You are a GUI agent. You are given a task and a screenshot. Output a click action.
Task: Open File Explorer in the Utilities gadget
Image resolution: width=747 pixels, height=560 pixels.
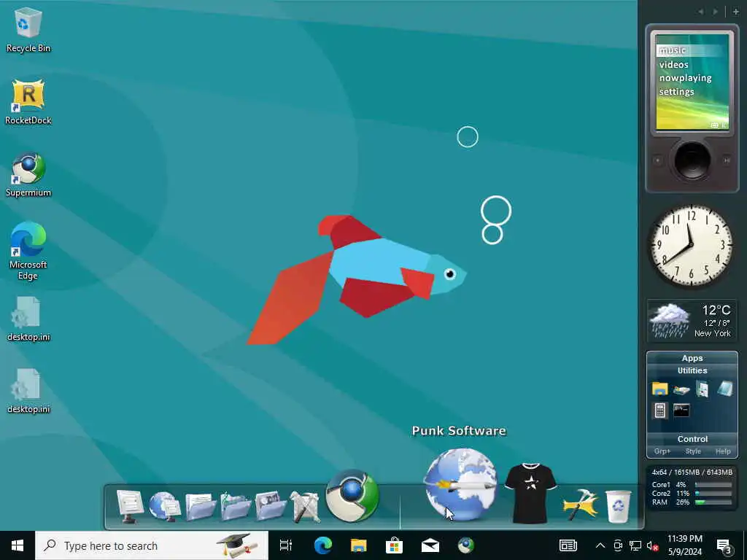tap(659, 389)
